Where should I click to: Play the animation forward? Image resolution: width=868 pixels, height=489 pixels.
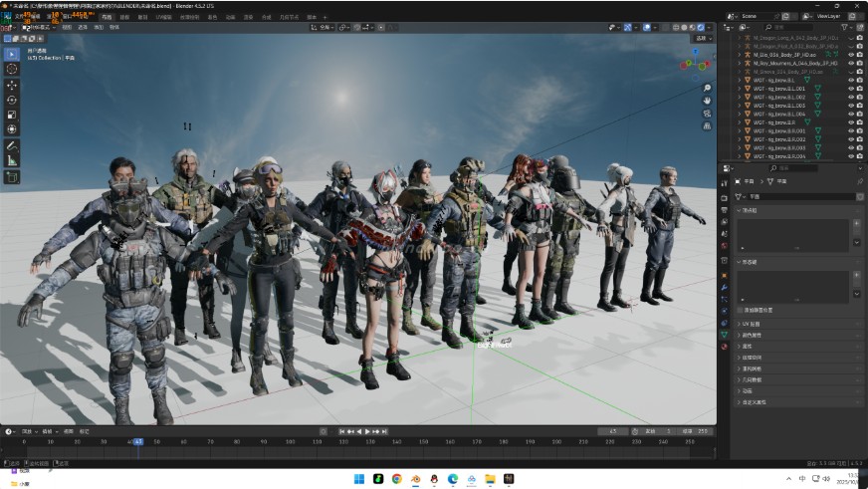(367, 431)
